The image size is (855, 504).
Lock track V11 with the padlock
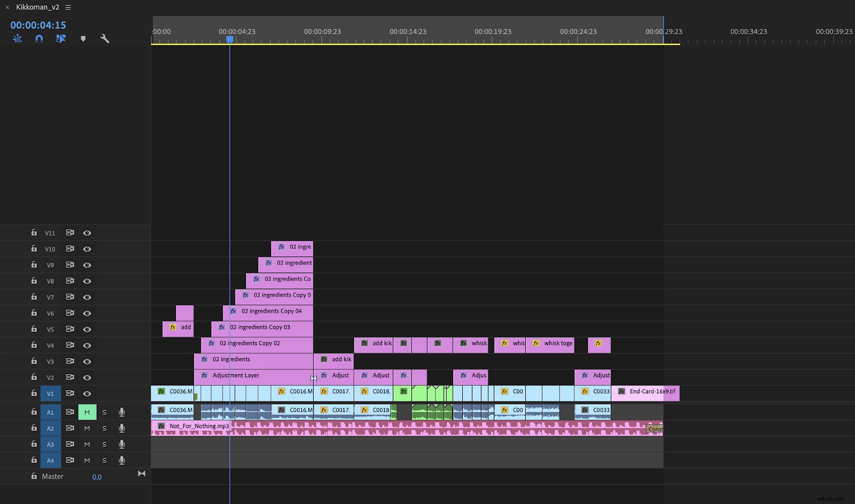click(x=34, y=232)
